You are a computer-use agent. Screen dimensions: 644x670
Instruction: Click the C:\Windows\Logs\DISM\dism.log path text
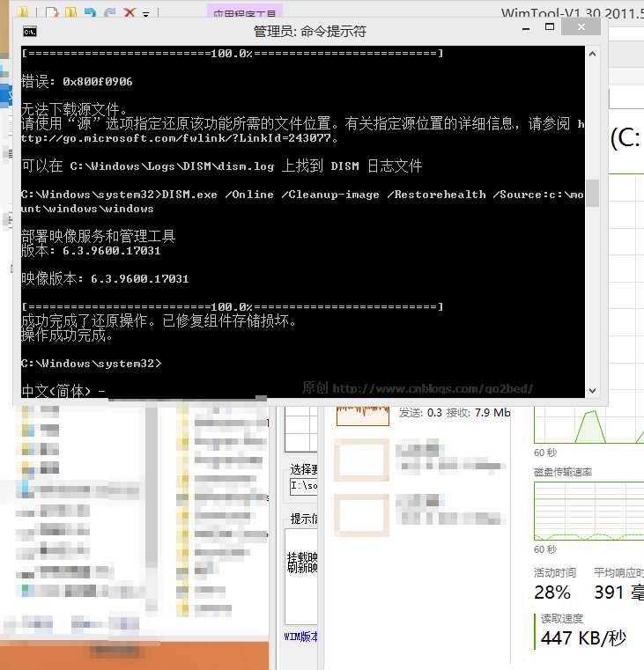click(172, 166)
